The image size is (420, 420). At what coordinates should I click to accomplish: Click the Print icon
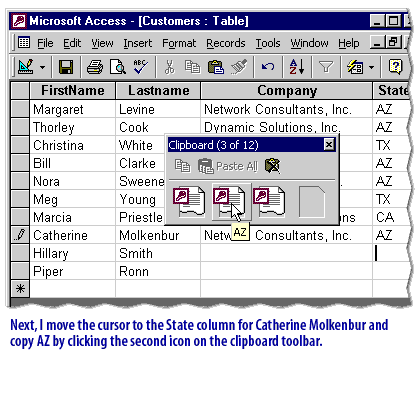(x=95, y=67)
